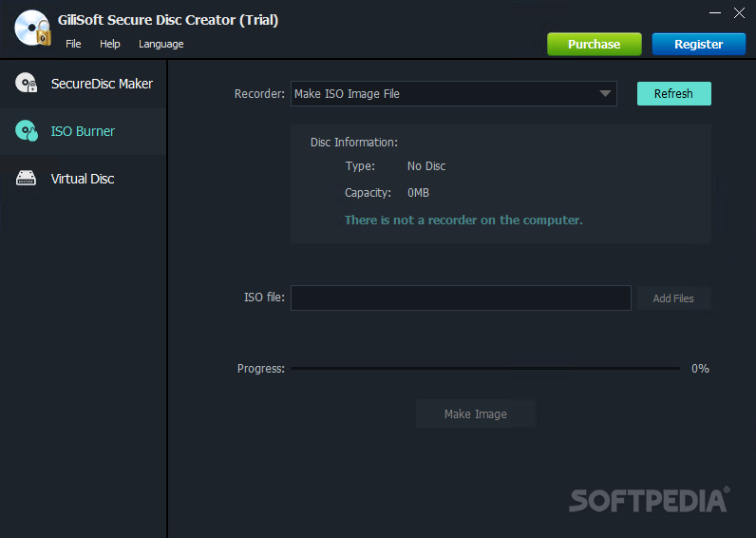Viewport: 756px width, 538px height.
Task: Click the Make ISO Image File combo box
Action: [454, 93]
